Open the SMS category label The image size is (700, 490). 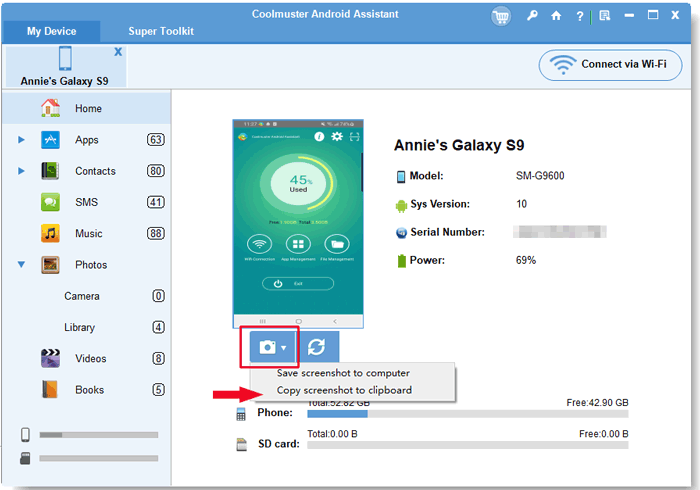[87, 202]
